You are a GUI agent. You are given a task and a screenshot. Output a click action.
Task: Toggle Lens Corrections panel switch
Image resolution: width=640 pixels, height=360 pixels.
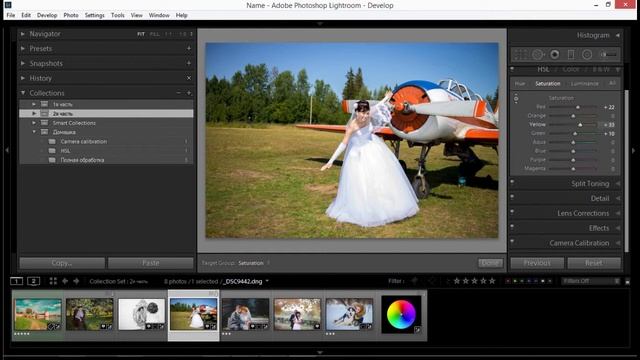click(x=512, y=212)
